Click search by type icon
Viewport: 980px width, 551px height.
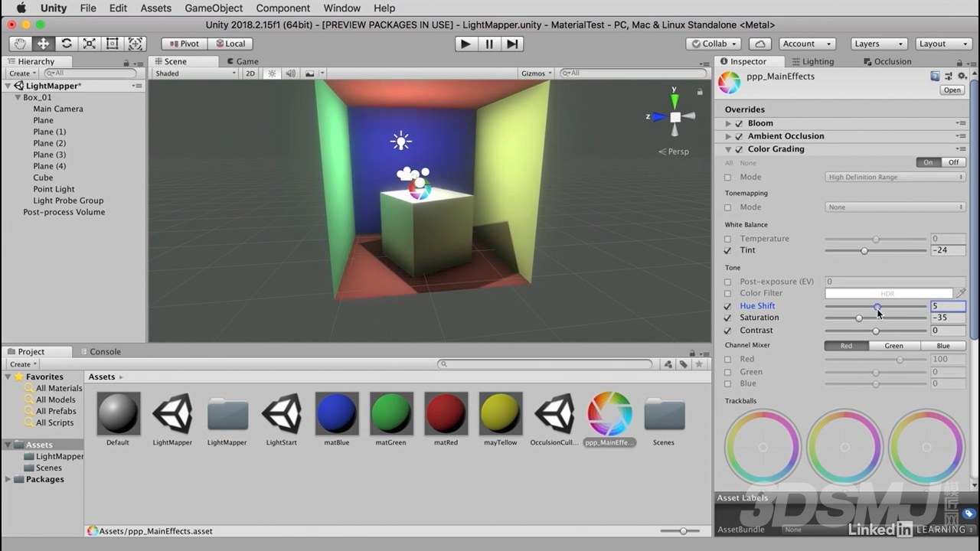click(x=668, y=364)
